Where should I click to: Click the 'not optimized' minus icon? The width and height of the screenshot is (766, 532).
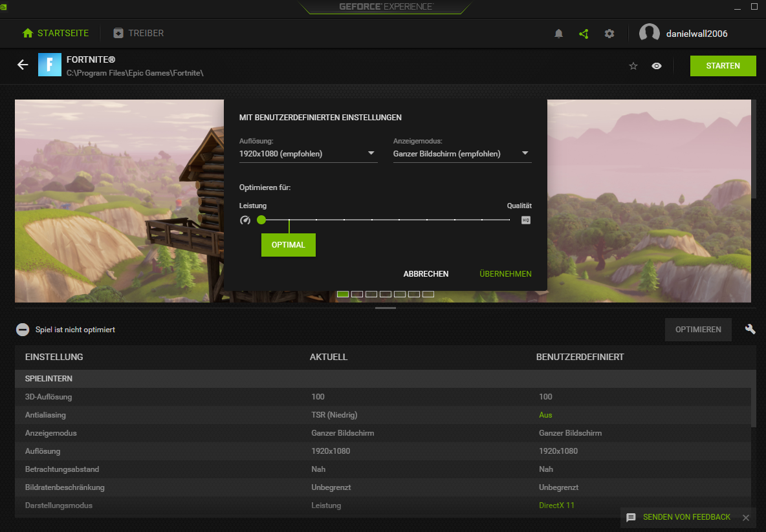23,330
